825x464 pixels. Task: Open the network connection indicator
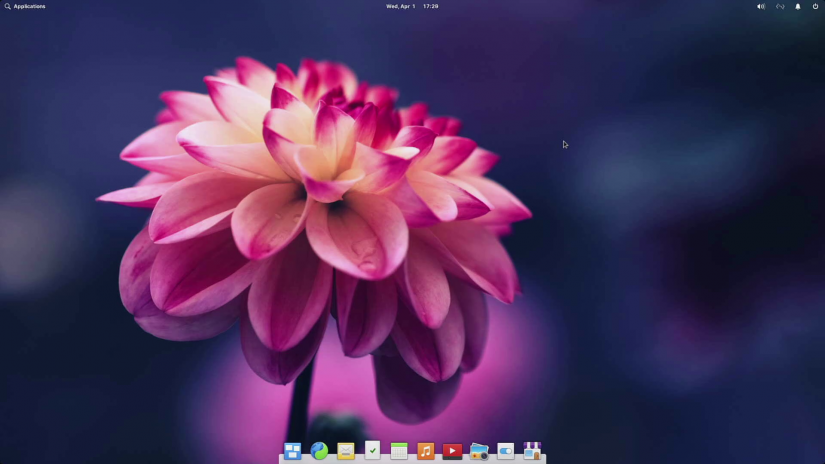[x=780, y=6]
